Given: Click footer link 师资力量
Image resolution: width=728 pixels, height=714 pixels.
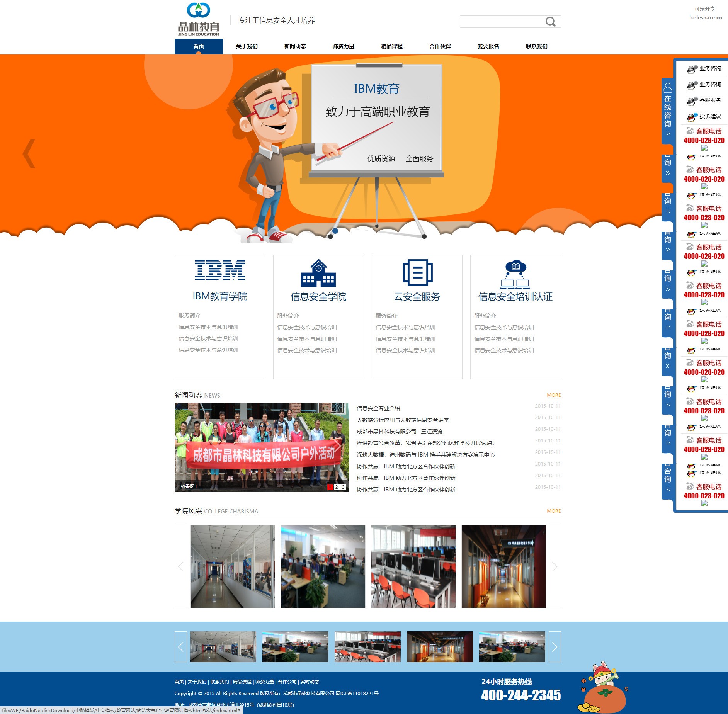Looking at the screenshot, I should [265, 682].
